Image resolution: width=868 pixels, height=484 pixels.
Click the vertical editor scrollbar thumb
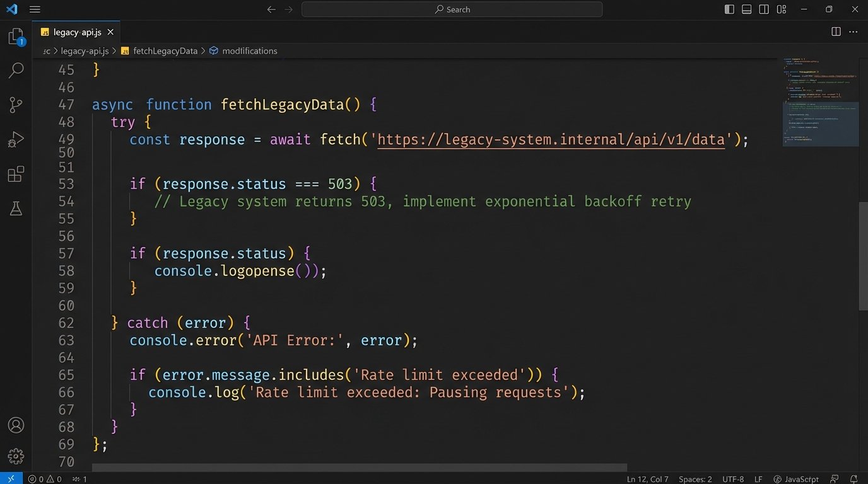863,255
